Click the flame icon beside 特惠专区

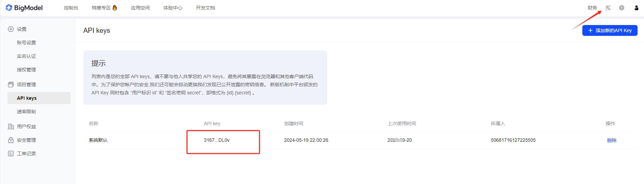(x=115, y=7)
